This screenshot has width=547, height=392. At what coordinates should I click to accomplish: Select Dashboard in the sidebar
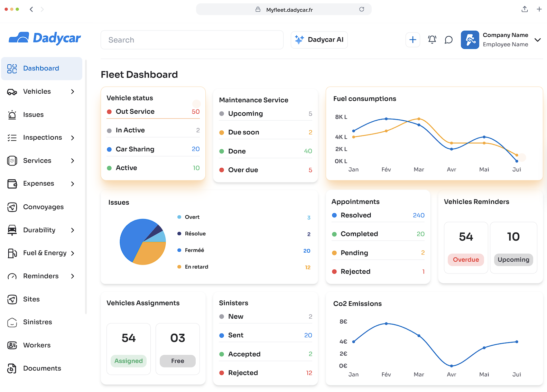pyautogui.click(x=41, y=68)
